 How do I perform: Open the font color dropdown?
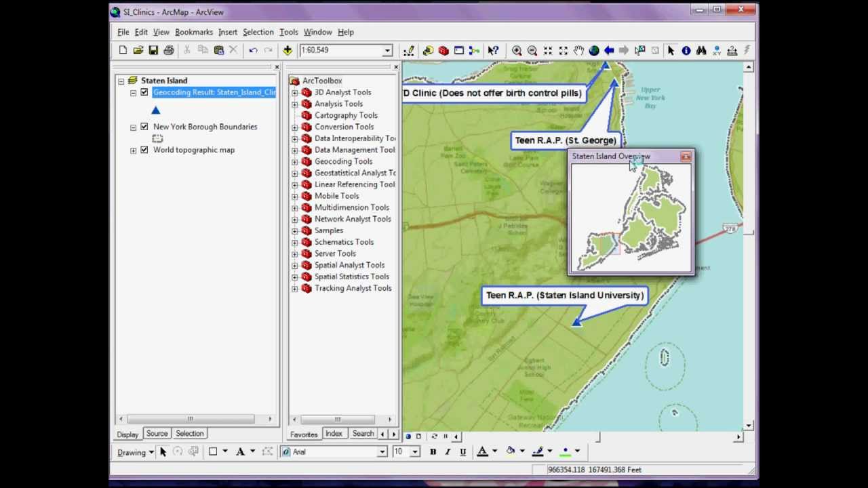coord(494,452)
